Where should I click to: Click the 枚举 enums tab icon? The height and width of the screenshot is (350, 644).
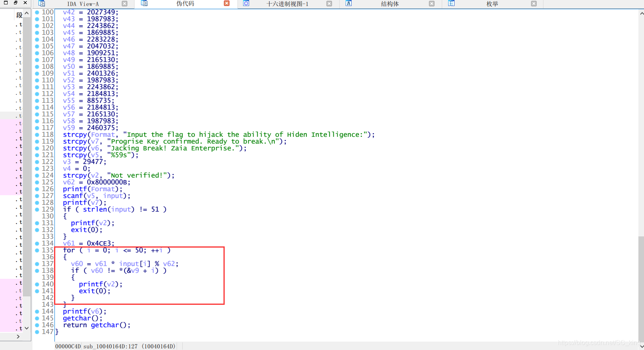click(451, 4)
